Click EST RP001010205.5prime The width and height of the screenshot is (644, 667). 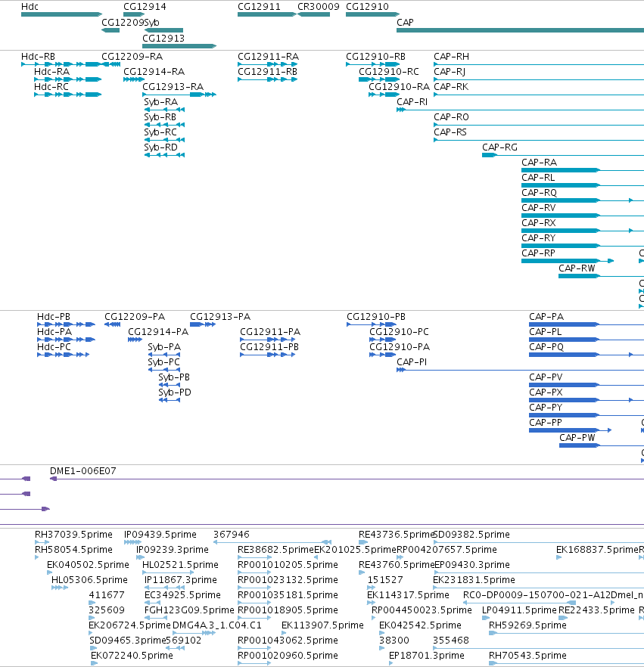(x=254, y=572)
